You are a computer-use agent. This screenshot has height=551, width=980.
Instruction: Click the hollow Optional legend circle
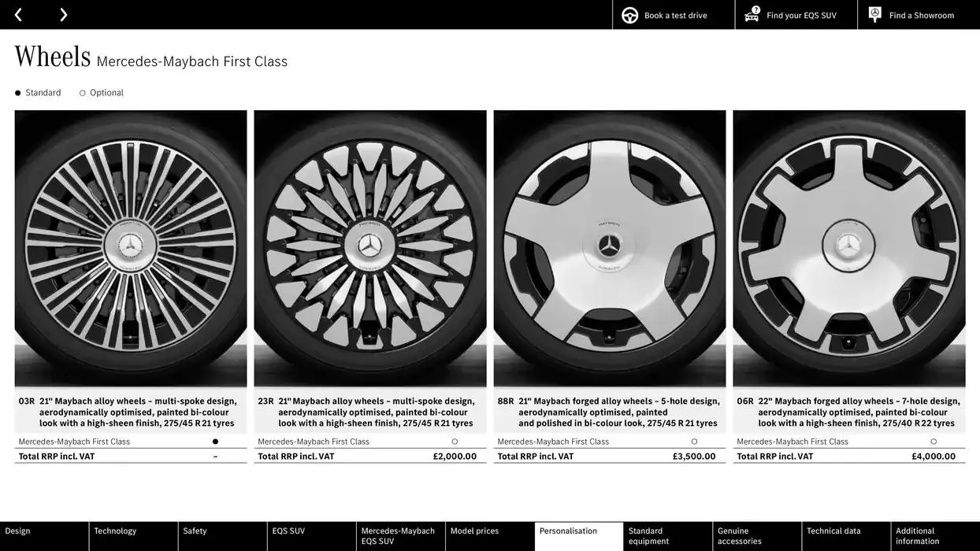[x=81, y=91]
